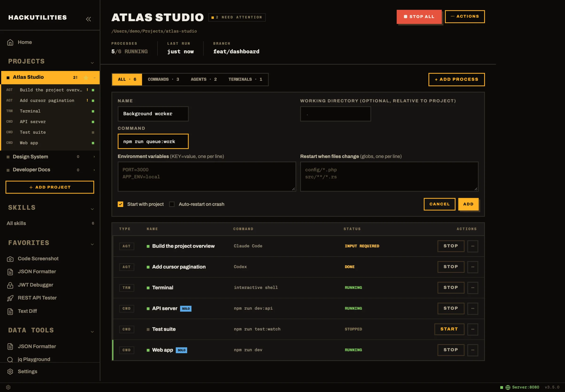The image size is (565, 392).
Task: Switch to the Terminals 1 tab
Action: tap(245, 79)
